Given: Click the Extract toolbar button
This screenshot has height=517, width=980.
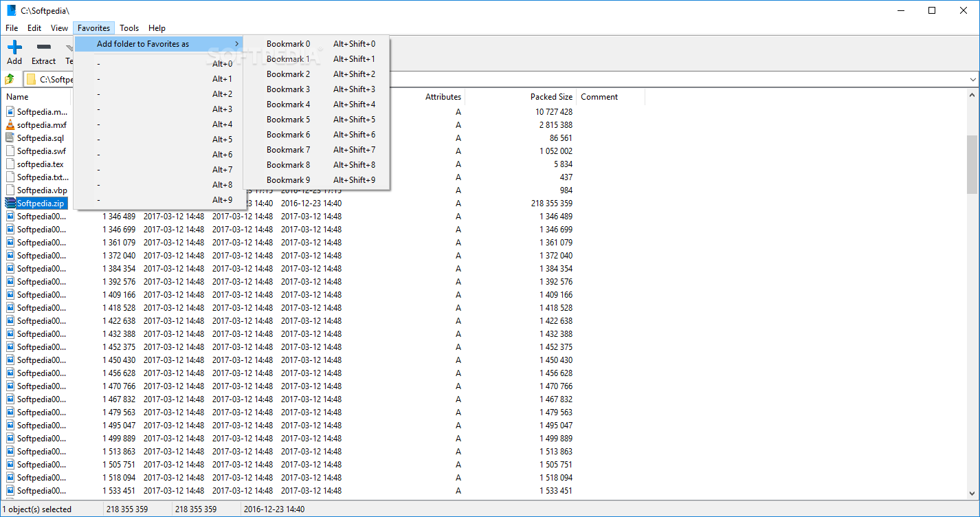Looking at the screenshot, I should coord(43,53).
